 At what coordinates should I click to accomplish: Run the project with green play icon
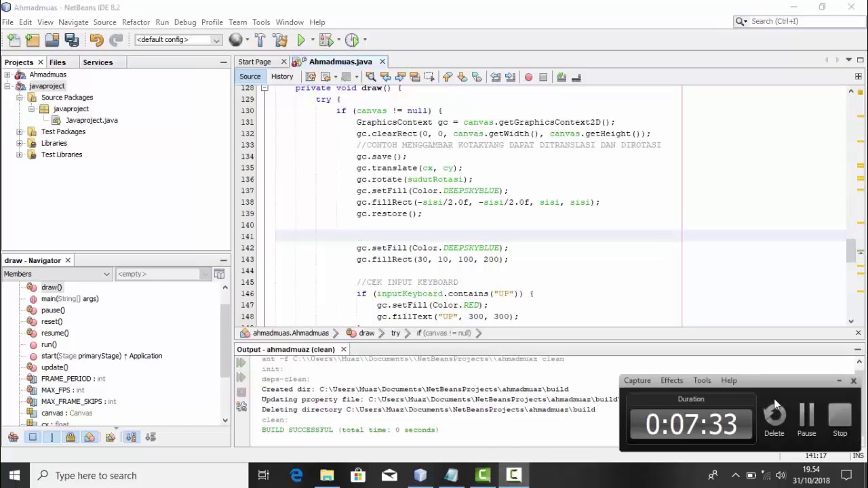301,40
